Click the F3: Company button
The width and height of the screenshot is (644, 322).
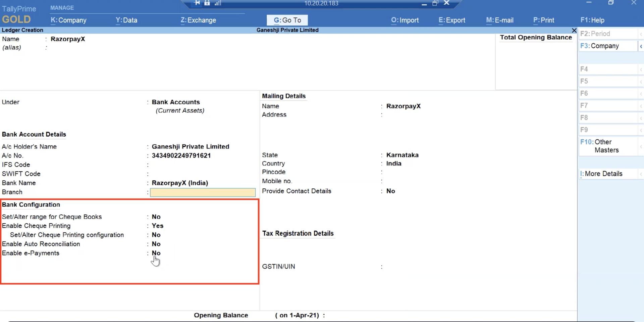pyautogui.click(x=608, y=46)
